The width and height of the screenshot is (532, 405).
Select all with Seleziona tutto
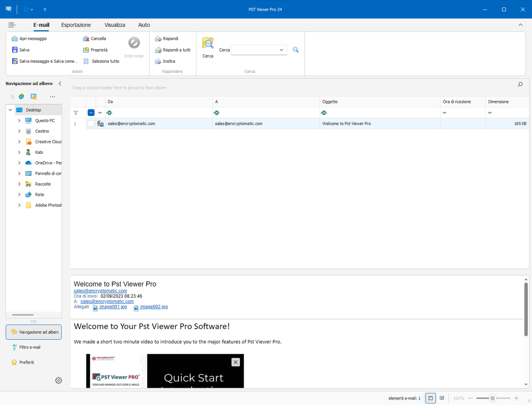[101, 61]
